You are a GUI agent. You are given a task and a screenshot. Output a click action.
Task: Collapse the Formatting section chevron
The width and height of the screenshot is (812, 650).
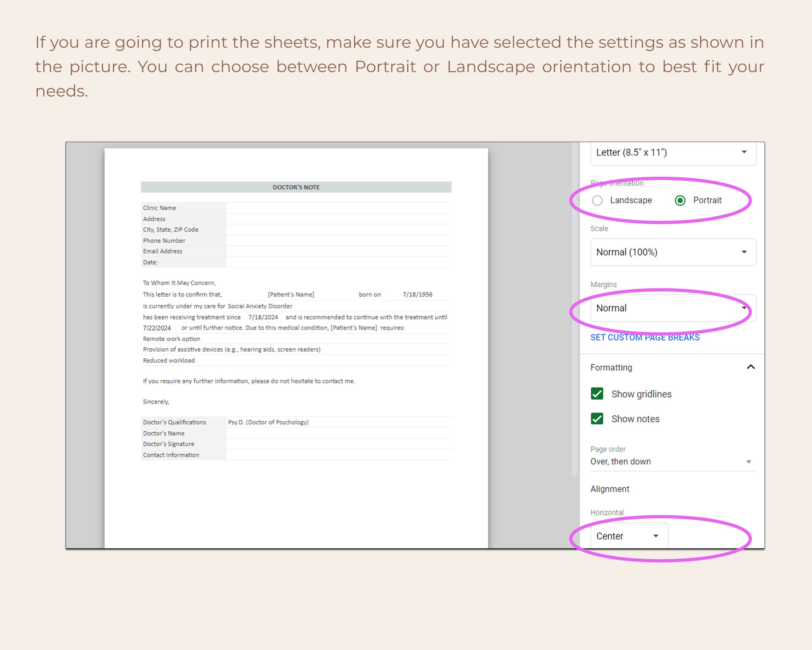(751, 367)
